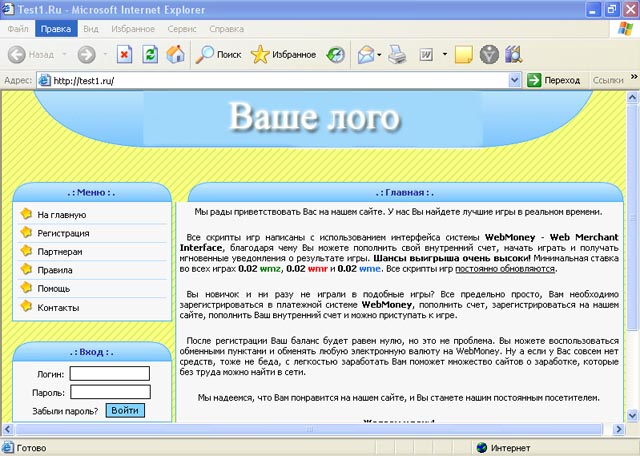
Task: Open the Правка menu
Action: point(56,29)
